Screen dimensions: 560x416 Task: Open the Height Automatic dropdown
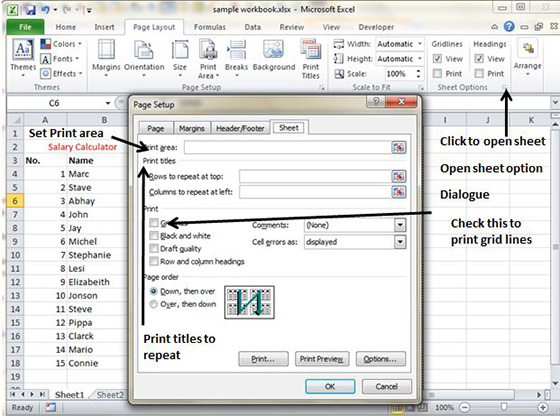click(420, 59)
